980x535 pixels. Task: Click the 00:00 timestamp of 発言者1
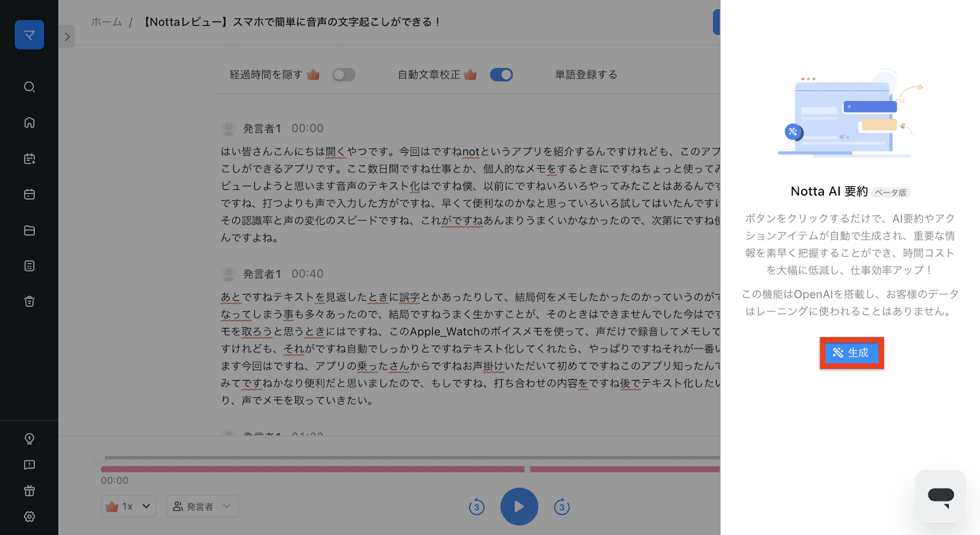(307, 129)
